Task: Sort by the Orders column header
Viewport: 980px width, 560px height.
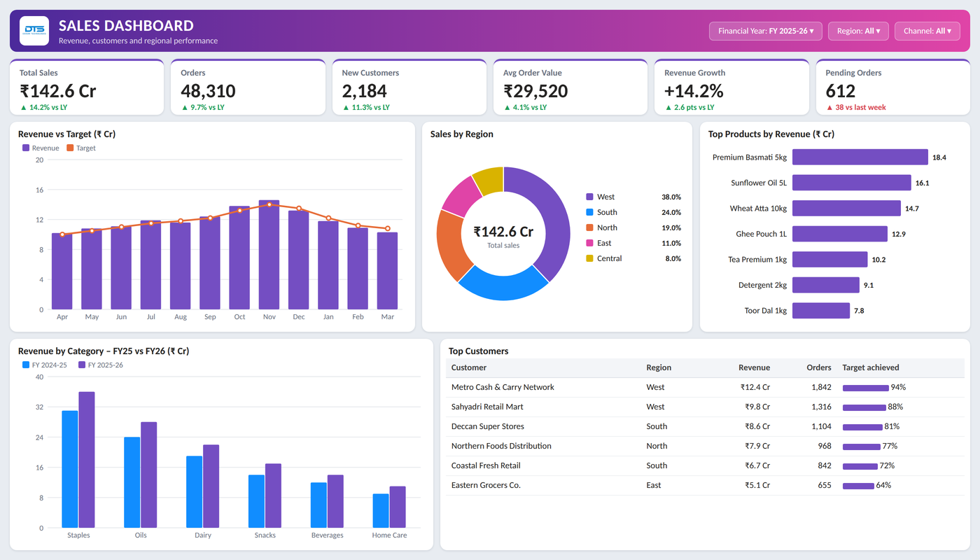Action: (x=818, y=368)
